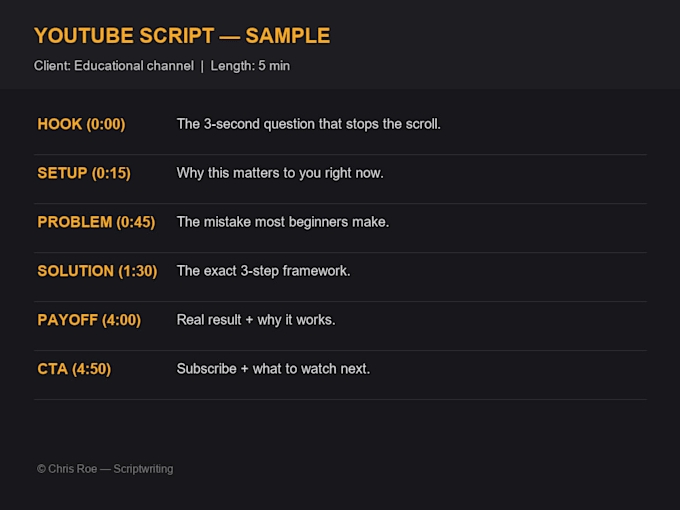Image resolution: width=680 pixels, height=510 pixels.
Task: Click the SETUP (0:15) section heading
Action: [84, 173]
